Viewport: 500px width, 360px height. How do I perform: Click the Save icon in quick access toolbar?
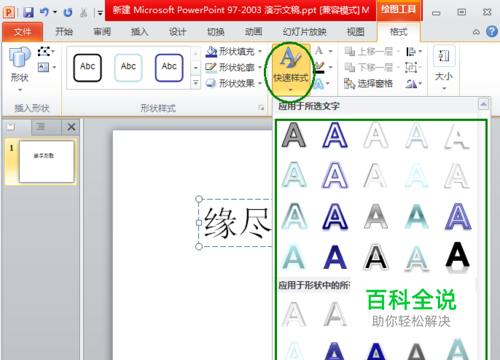point(28,13)
